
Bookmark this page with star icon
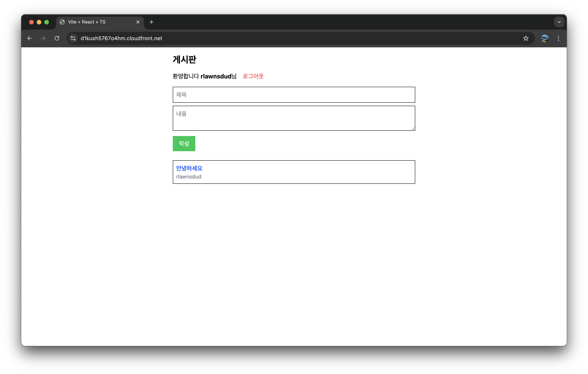click(x=526, y=38)
